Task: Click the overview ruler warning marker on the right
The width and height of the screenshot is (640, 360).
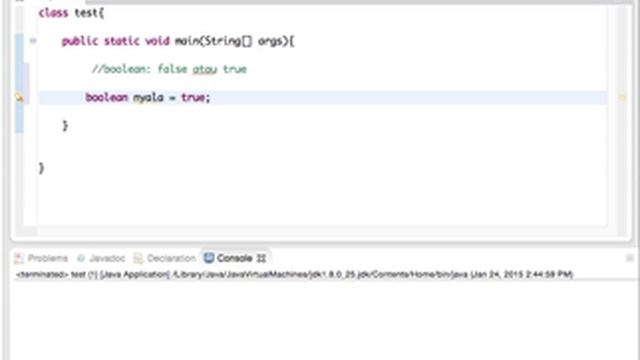Action: tap(622, 98)
